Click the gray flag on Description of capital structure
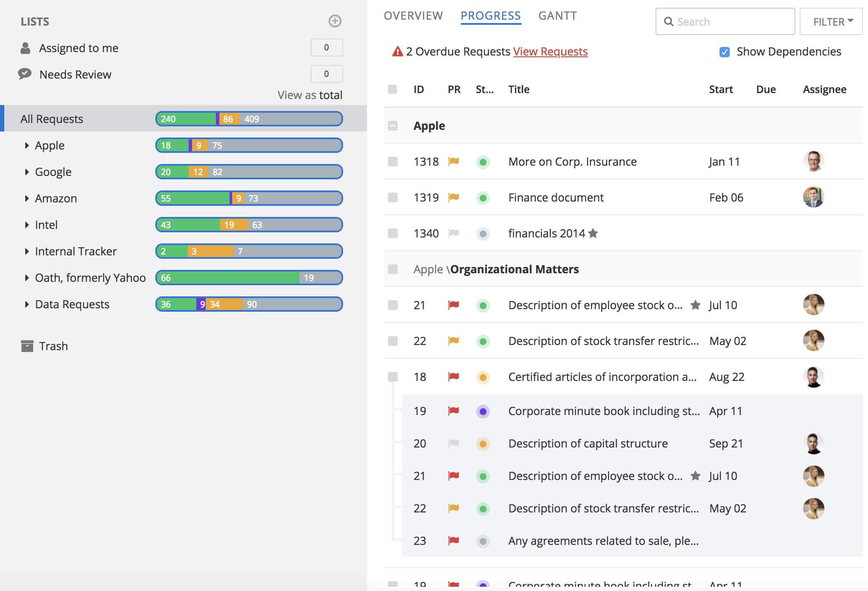Image resolution: width=868 pixels, height=591 pixels. pos(454,443)
